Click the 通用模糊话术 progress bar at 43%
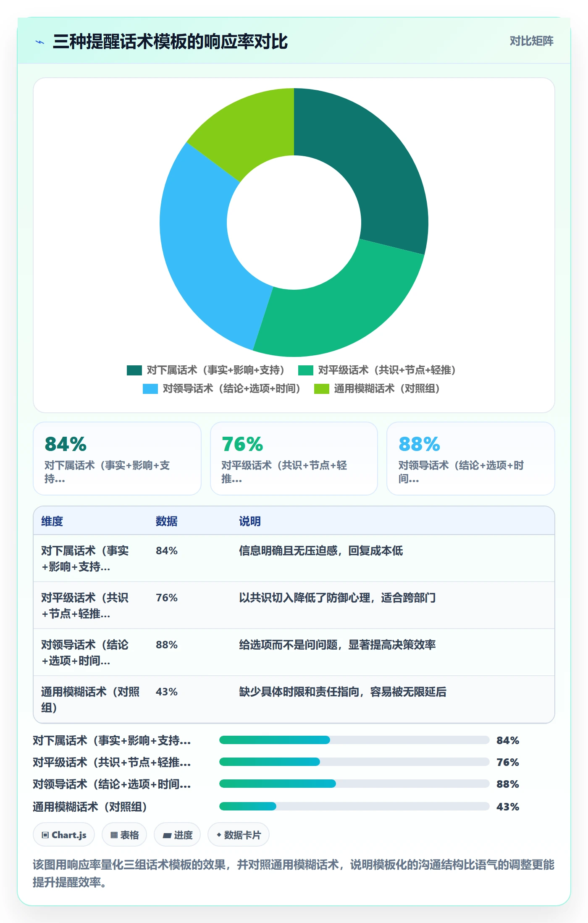 tap(354, 806)
